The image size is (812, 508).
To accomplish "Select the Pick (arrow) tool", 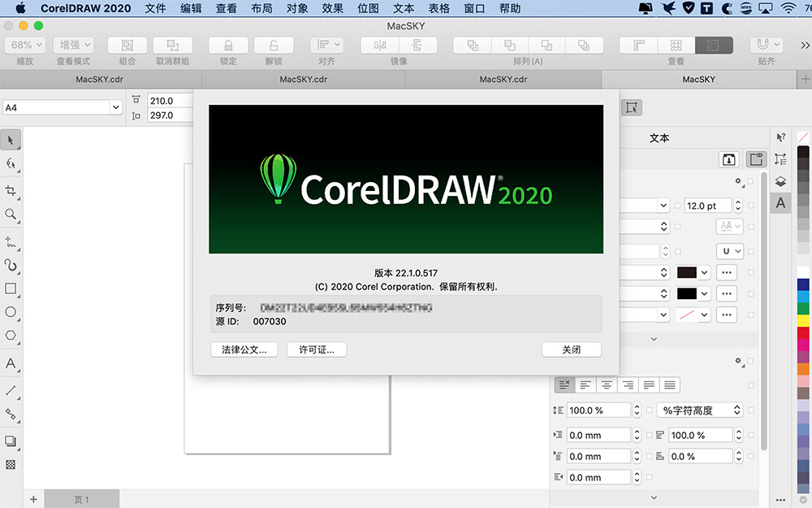I will 11,140.
